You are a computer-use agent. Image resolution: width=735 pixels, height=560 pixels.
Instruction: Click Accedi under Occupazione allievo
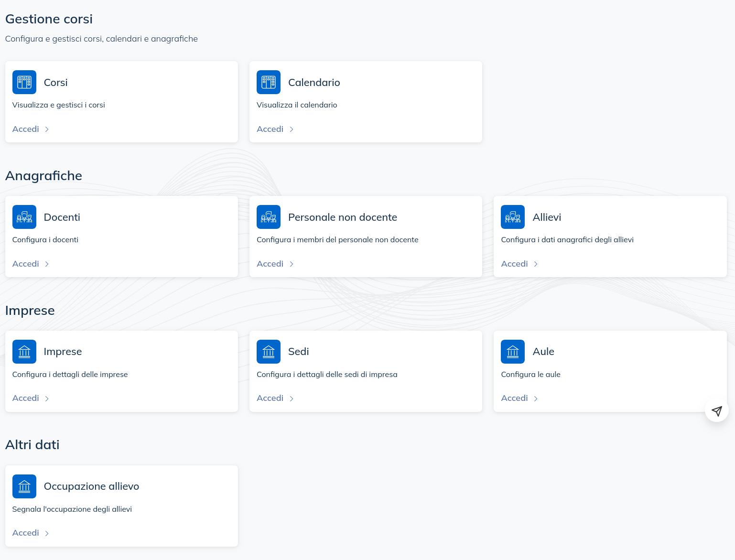click(x=26, y=533)
